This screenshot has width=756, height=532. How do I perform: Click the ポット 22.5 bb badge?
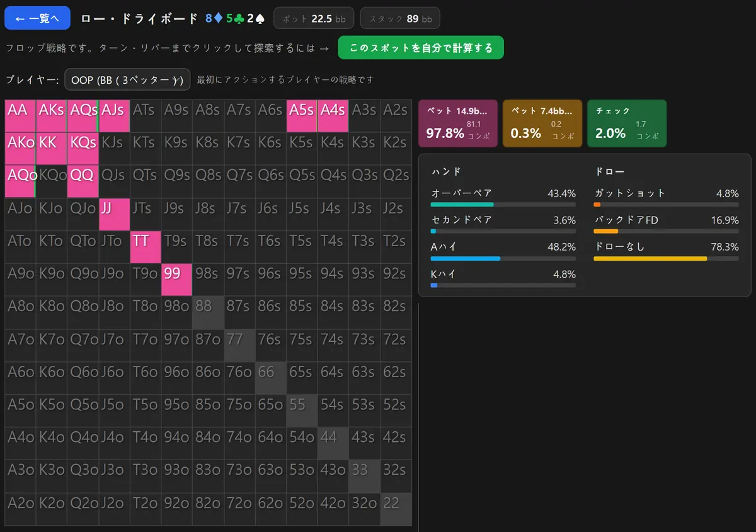(x=314, y=18)
